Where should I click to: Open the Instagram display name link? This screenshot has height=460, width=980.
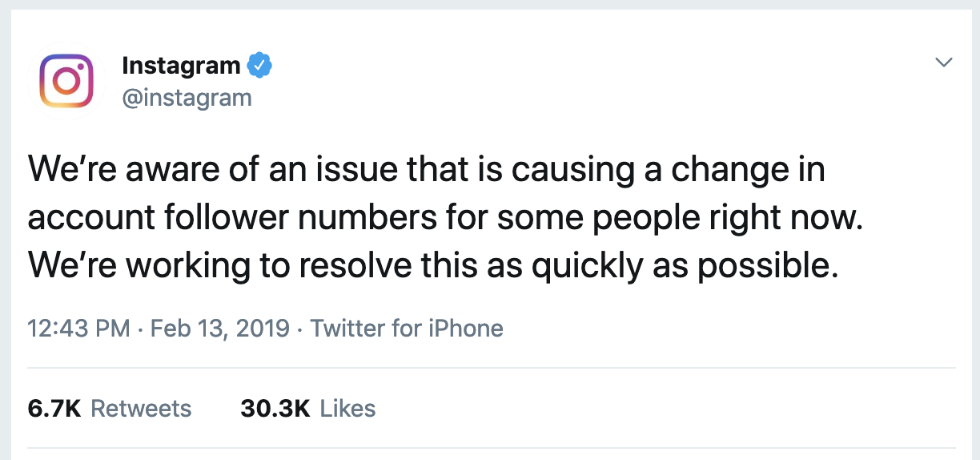click(x=181, y=66)
